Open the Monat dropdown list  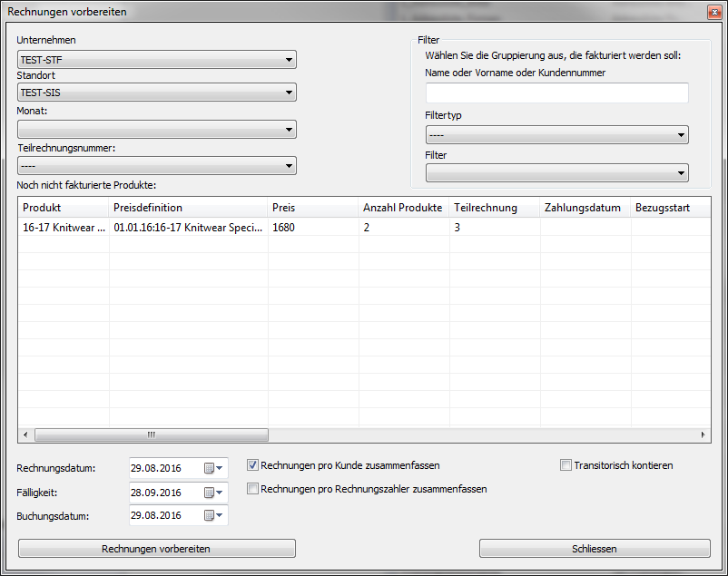pyautogui.click(x=156, y=130)
